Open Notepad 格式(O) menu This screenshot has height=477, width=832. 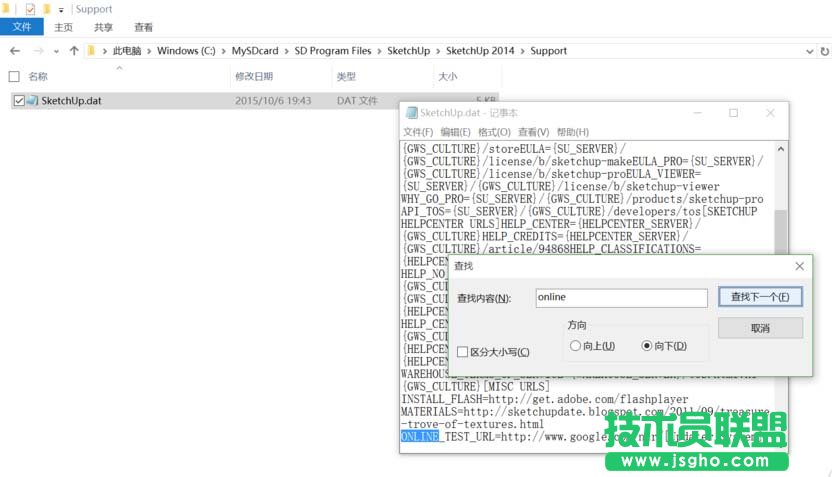coord(494,132)
